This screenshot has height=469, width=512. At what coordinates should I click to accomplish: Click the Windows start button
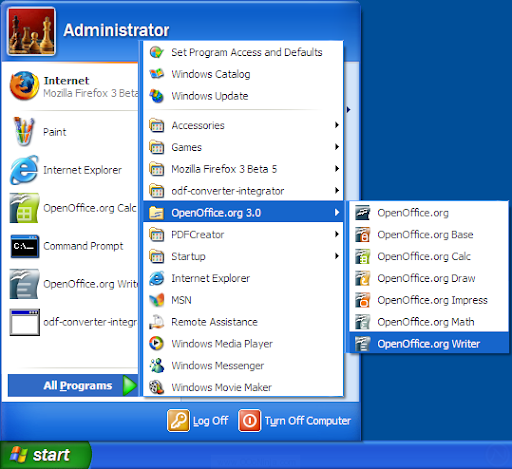45,455
